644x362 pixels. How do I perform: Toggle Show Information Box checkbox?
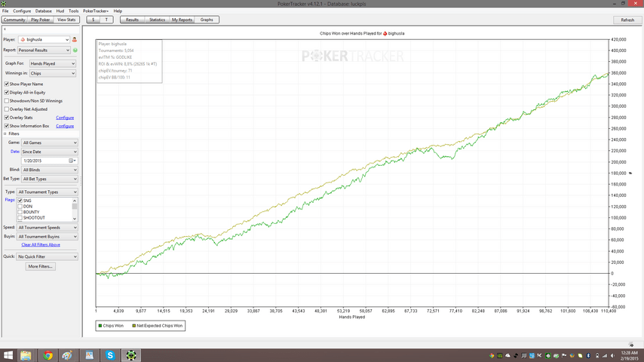click(7, 126)
